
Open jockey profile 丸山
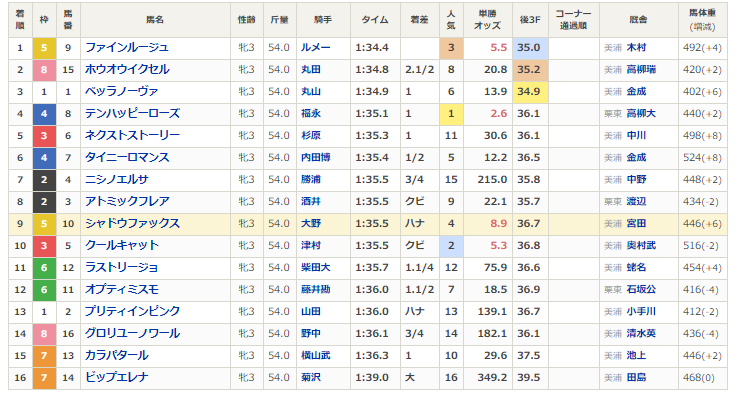(x=311, y=92)
